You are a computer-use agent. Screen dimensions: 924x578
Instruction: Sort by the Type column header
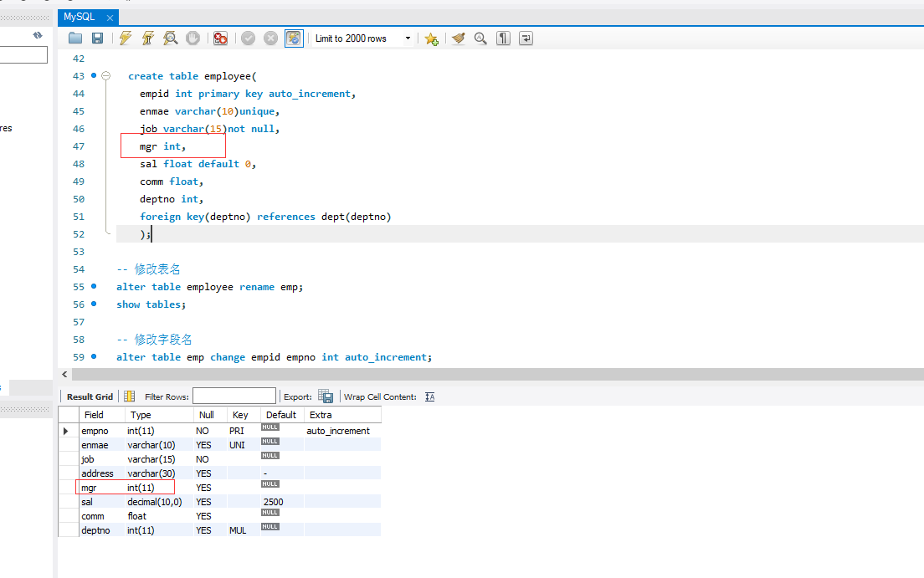coord(159,415)
